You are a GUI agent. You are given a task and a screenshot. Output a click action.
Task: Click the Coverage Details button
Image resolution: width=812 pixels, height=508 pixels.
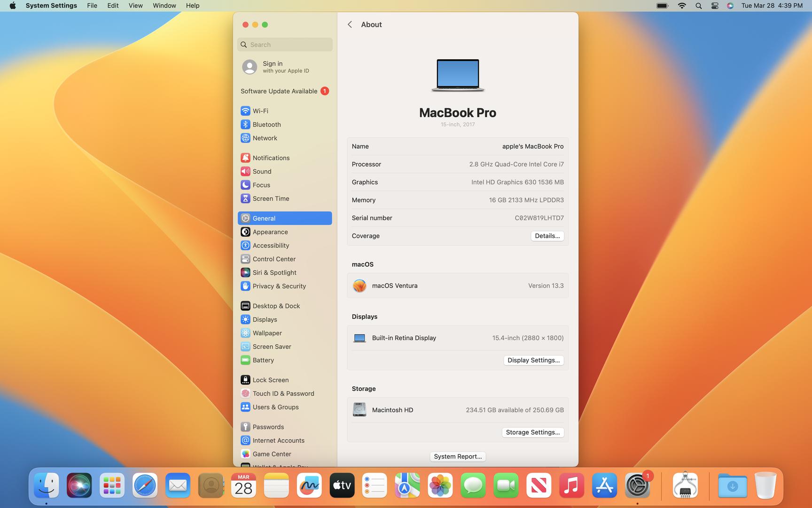[547, 236]
